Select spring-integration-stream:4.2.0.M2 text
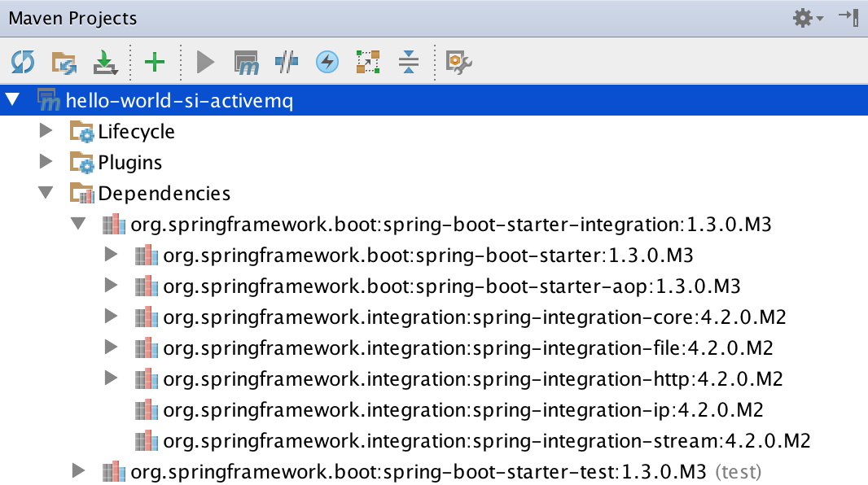The image size is (868, 485). [487, 441]
